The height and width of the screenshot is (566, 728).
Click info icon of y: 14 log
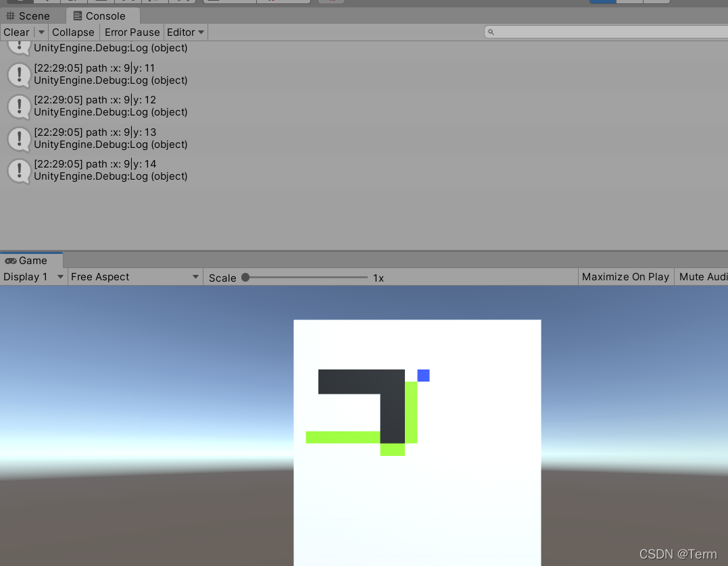19,171
